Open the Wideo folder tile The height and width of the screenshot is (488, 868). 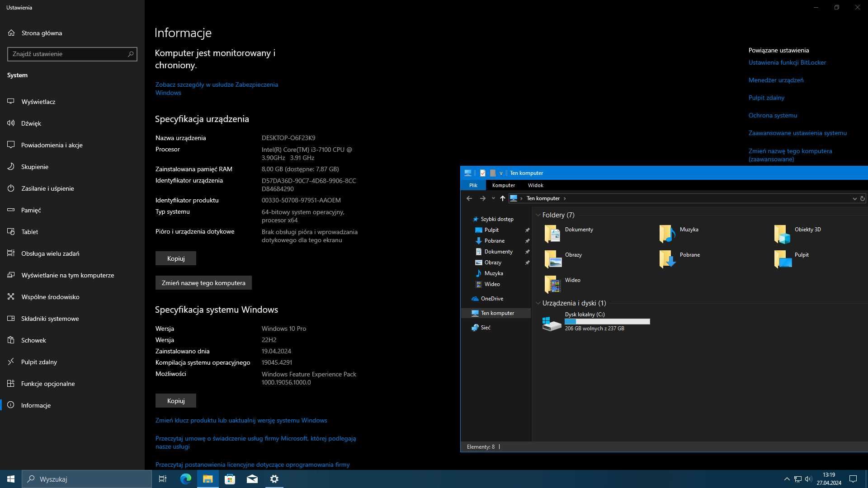562,285
